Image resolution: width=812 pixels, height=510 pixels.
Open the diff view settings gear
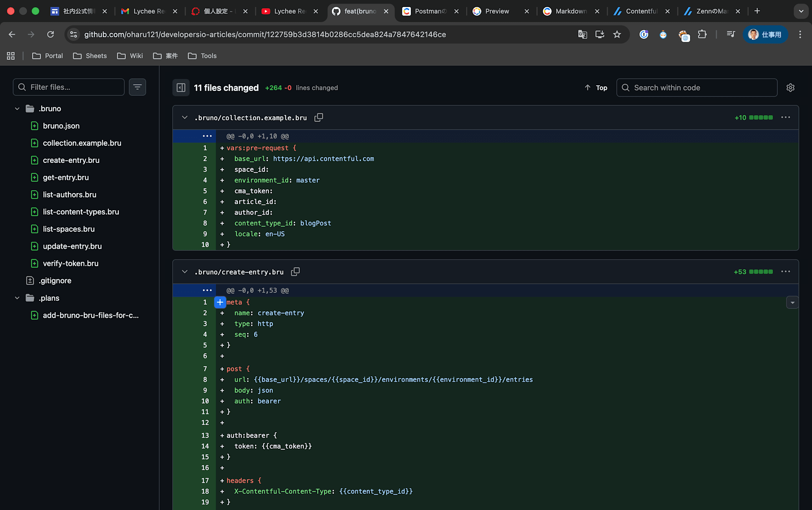pos(790,88)
